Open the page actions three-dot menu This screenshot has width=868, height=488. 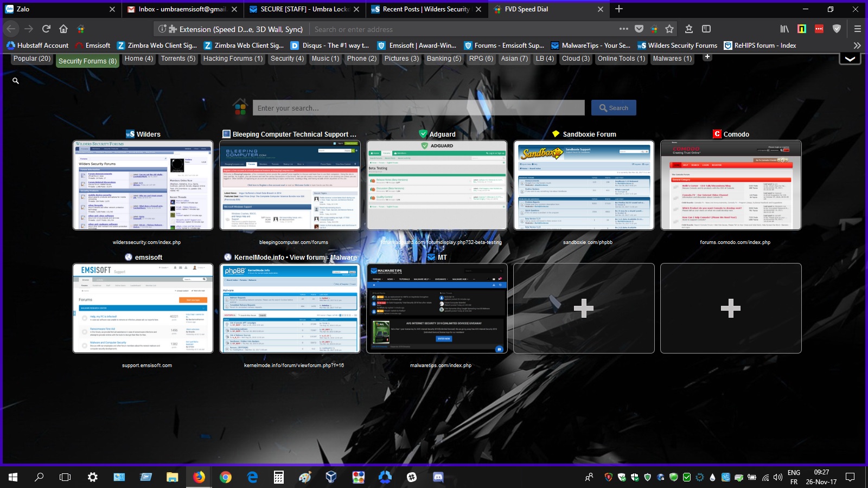point(624,29)
